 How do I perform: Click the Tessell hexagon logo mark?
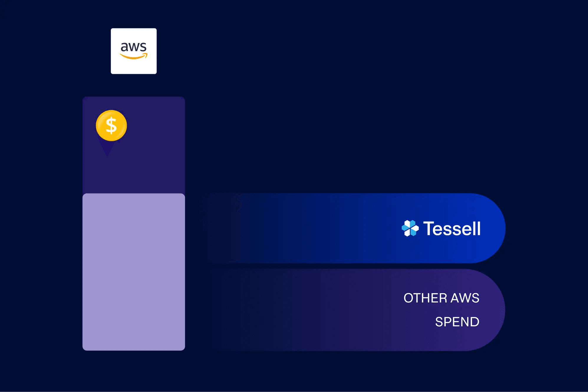pos(410,228)
